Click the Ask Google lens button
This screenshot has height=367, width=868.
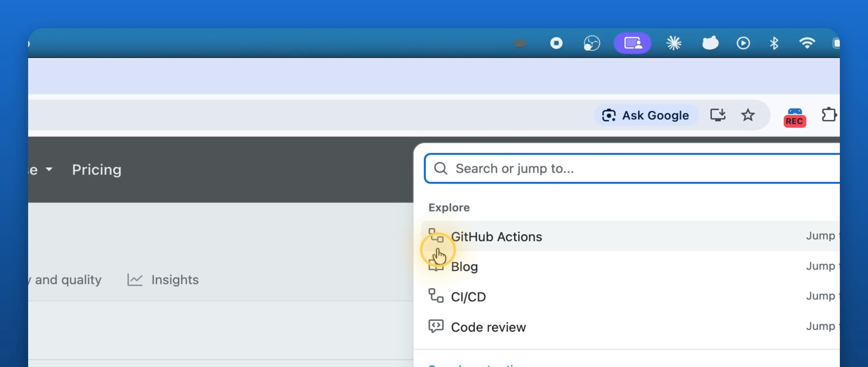(646, 115)
